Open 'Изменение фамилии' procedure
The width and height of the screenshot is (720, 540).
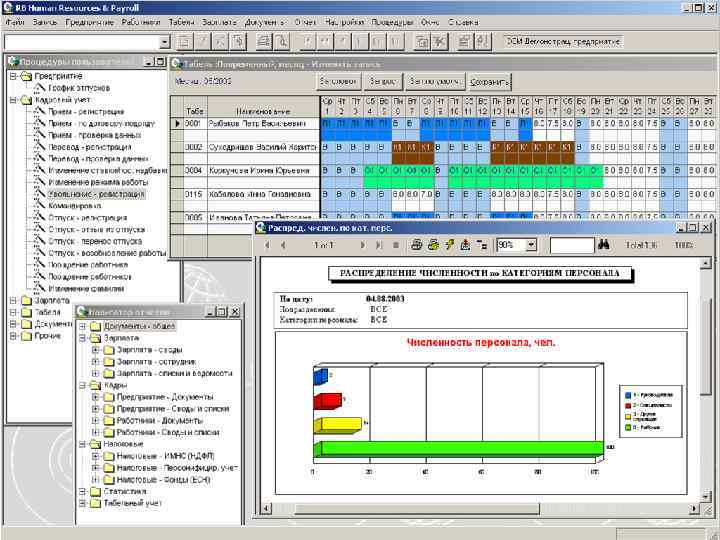pos(86,288)
